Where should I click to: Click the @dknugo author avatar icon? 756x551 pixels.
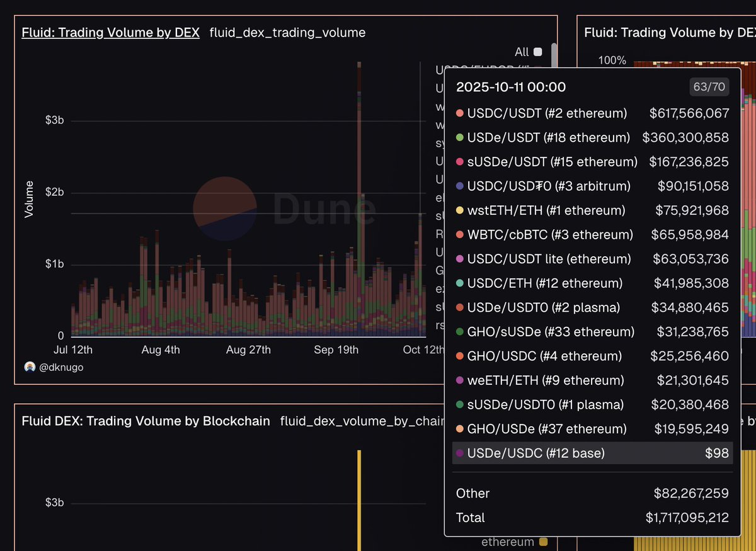(30, 367)
